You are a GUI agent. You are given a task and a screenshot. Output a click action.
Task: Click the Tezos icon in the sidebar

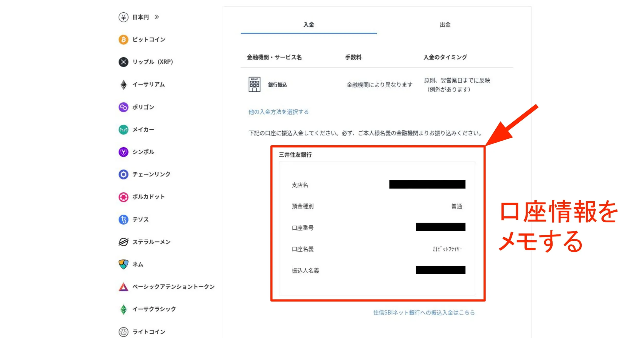click(124, 219)
